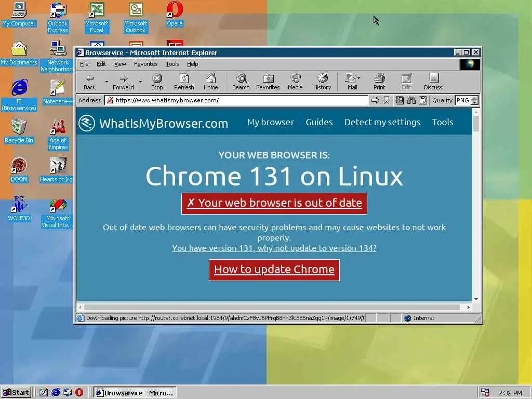Open the Mail button dropdown arrow
The height and width of the screenshot is (399, 532).
tap(359, 78)
